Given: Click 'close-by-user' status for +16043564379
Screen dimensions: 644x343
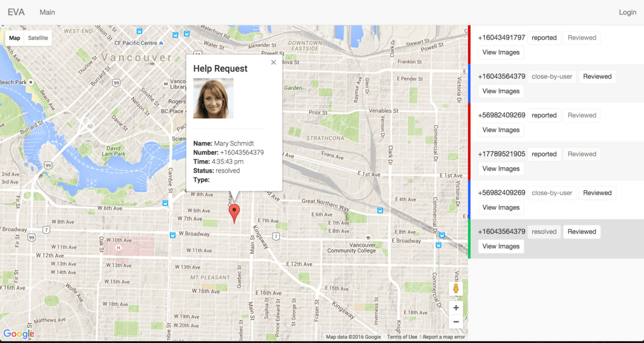Looking at the screenshot, I should pyautogui.click(x=552, y=77).
